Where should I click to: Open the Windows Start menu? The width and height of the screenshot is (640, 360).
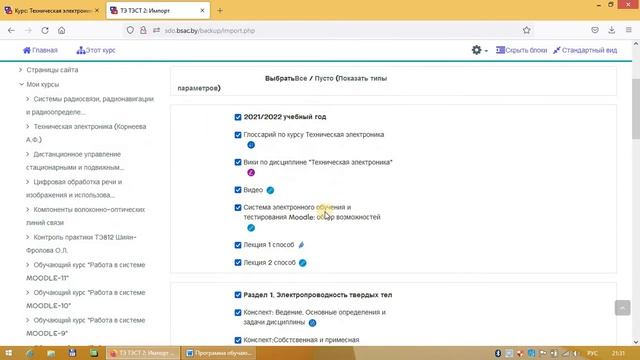tap(8, 353)
